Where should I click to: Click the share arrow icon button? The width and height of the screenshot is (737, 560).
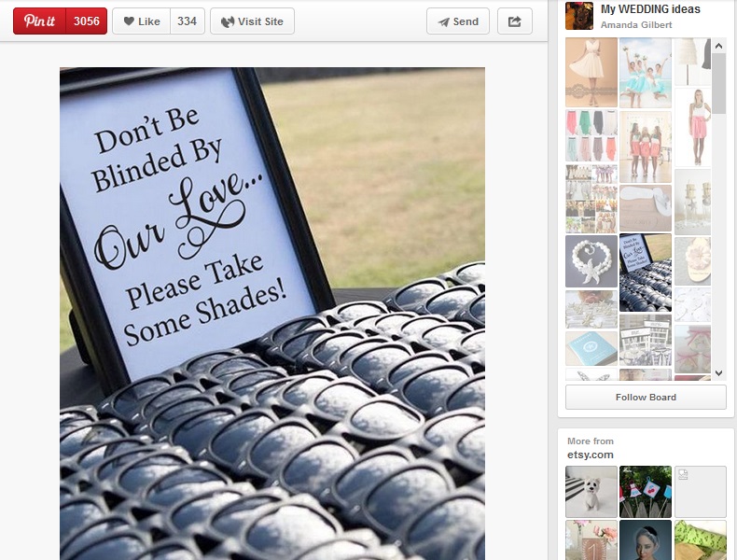(x=515, y=21)
